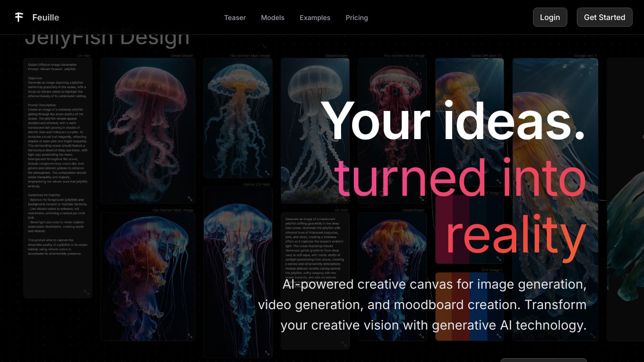Open the Google Veo 3 golden jellyfish
Viewport: 644px width, 362px height.
click(555, 200)
